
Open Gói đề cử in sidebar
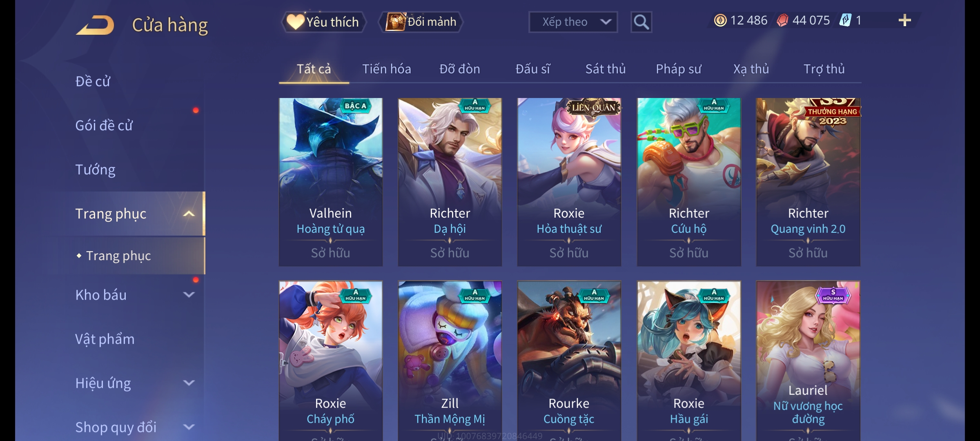tap(104, 125)
